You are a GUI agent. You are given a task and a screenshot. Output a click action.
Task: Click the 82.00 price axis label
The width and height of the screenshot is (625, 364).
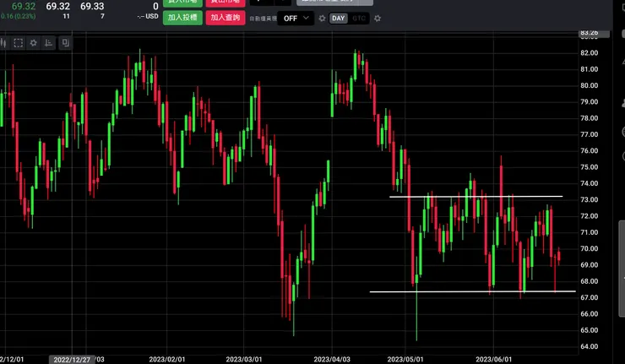click(590, 52)
